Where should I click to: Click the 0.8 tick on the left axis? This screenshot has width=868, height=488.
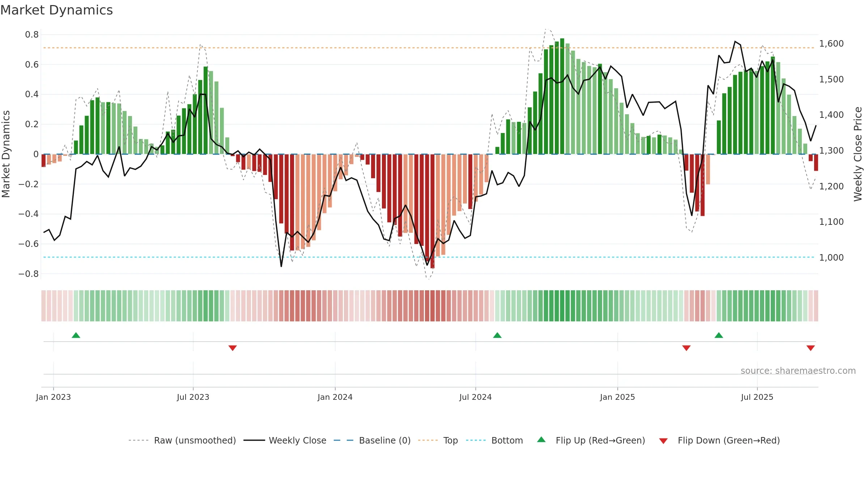pos(32,35)
